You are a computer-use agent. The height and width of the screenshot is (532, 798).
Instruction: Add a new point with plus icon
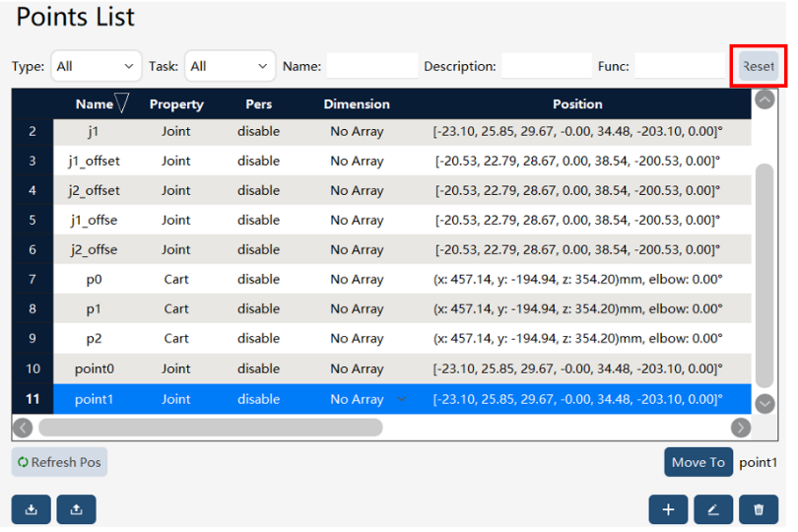668,509
